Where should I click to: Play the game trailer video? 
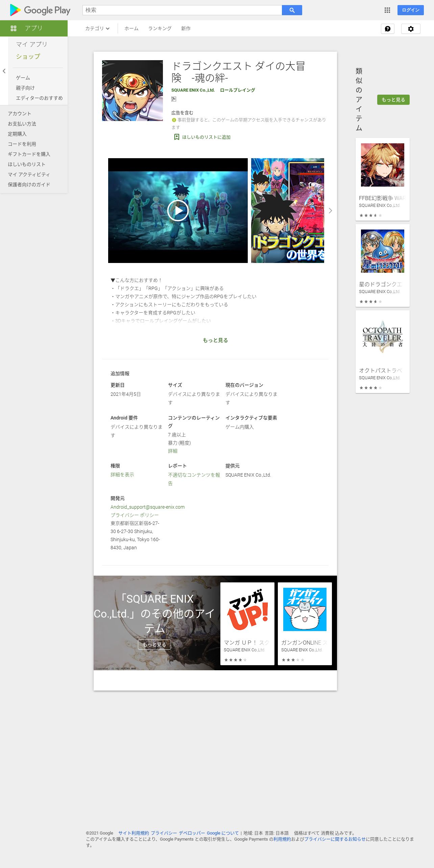point(178,211)
